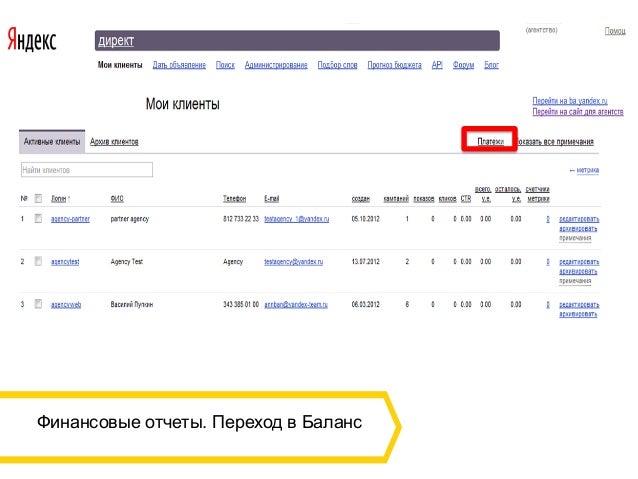Sort table by кликов column
This screenshot has height=479, width=638.
[x=448, y=199]
